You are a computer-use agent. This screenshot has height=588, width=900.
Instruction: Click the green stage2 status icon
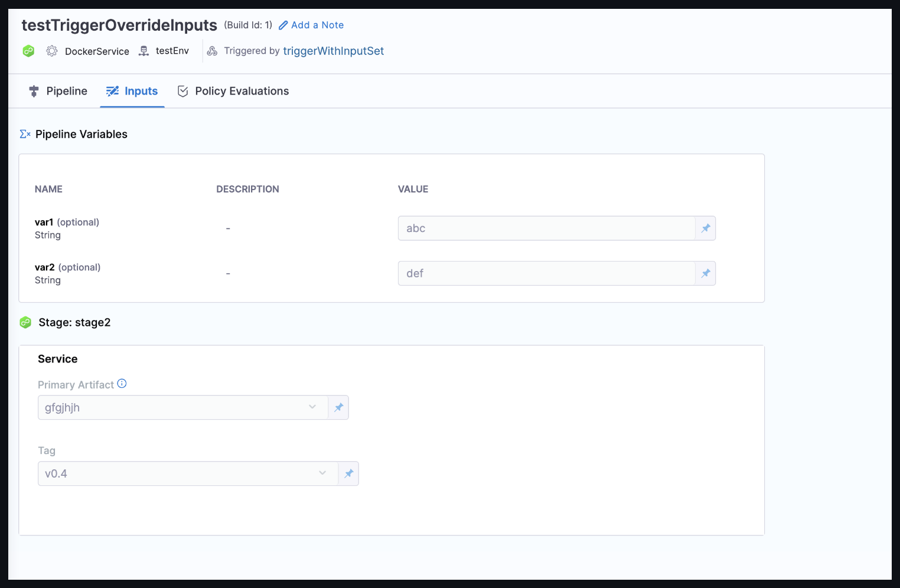coord(25,322)
